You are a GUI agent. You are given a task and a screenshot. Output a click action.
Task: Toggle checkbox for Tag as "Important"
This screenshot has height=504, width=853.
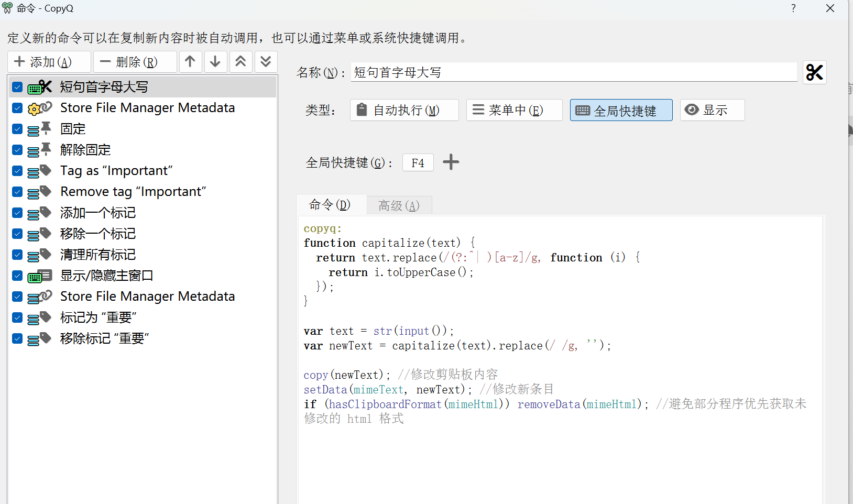pyautogui.click(x=17, y=171)
